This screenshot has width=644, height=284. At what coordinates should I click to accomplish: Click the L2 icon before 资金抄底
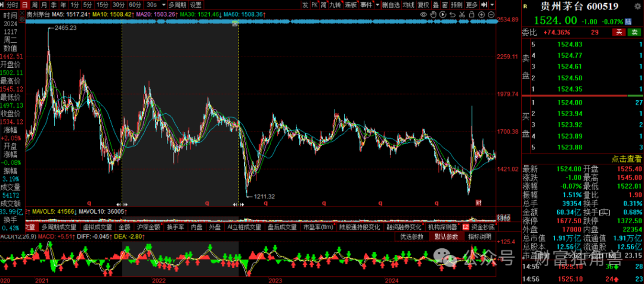click(x=466, y=227)
